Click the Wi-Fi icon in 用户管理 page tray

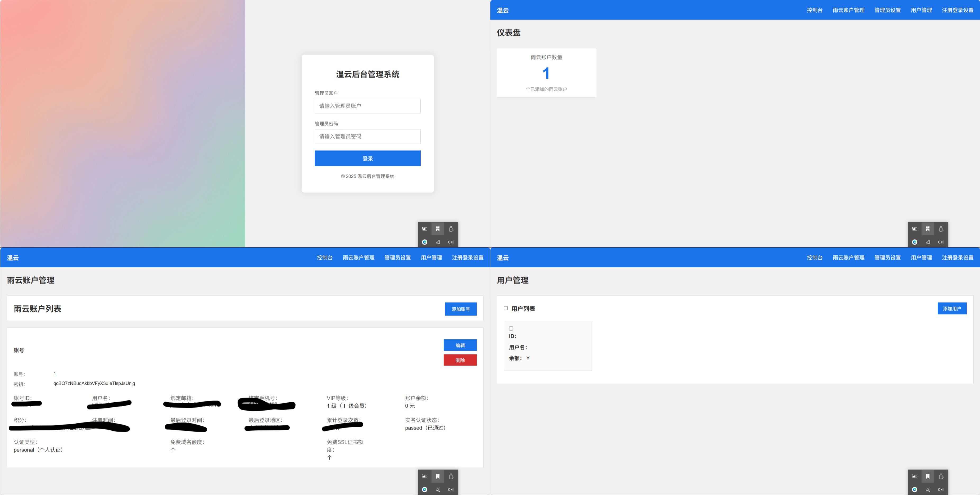tap(928, 490)
